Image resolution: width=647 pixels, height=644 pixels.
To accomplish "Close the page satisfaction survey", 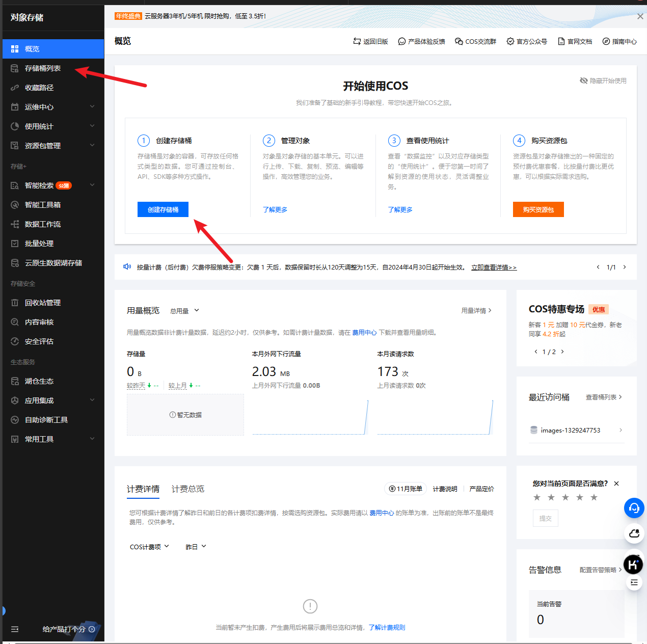I will [616, 484].
